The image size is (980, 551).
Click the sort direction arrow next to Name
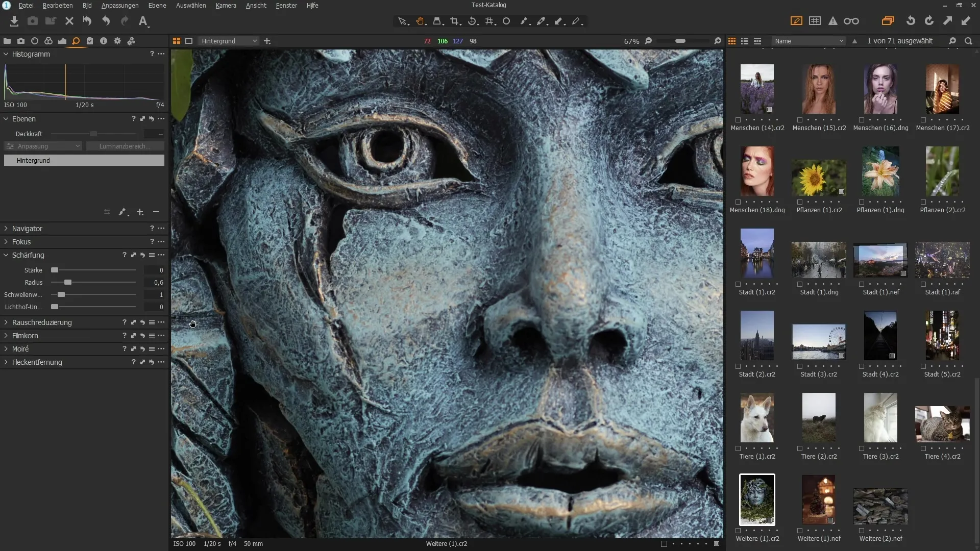point(855,41)
